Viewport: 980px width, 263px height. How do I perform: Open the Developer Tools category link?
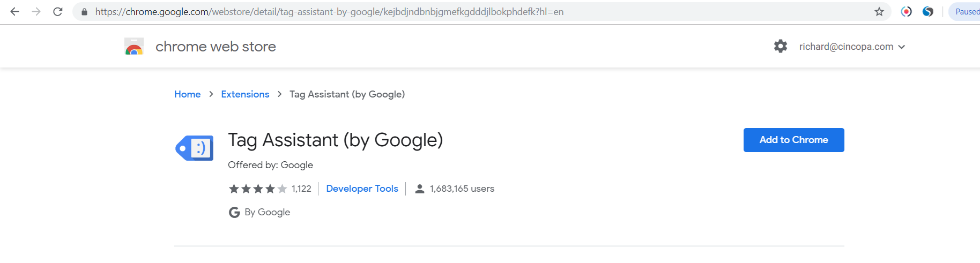click(362, 189)
